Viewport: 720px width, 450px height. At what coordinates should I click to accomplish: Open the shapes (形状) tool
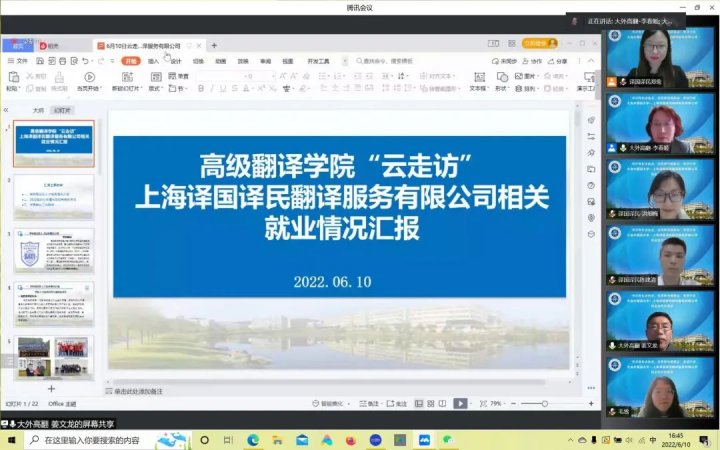point(501,81)
